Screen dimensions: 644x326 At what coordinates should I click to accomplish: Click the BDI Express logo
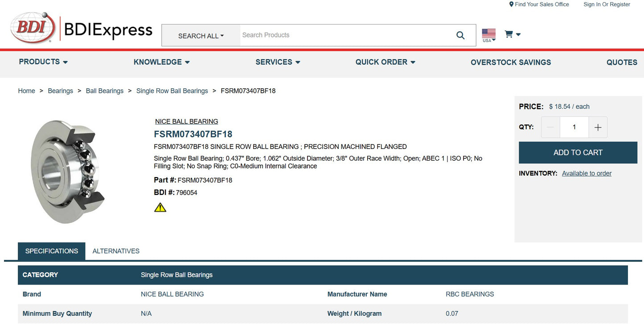81,29
